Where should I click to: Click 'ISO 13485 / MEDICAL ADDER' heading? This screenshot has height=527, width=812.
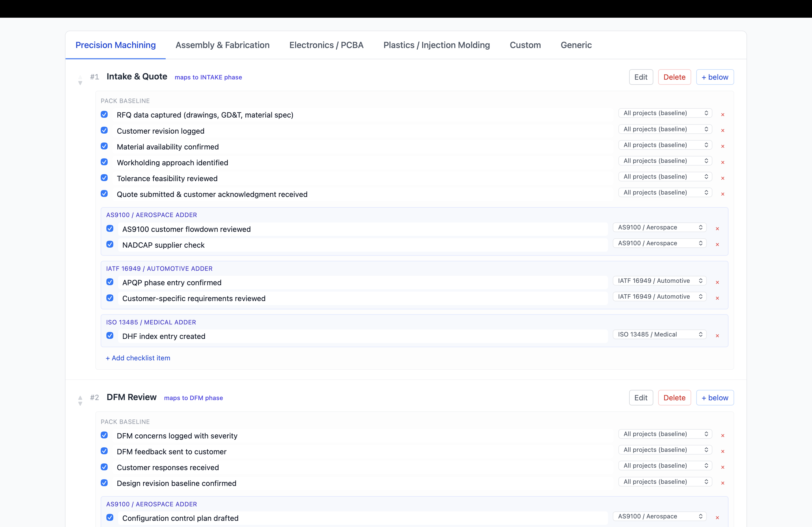151,322
